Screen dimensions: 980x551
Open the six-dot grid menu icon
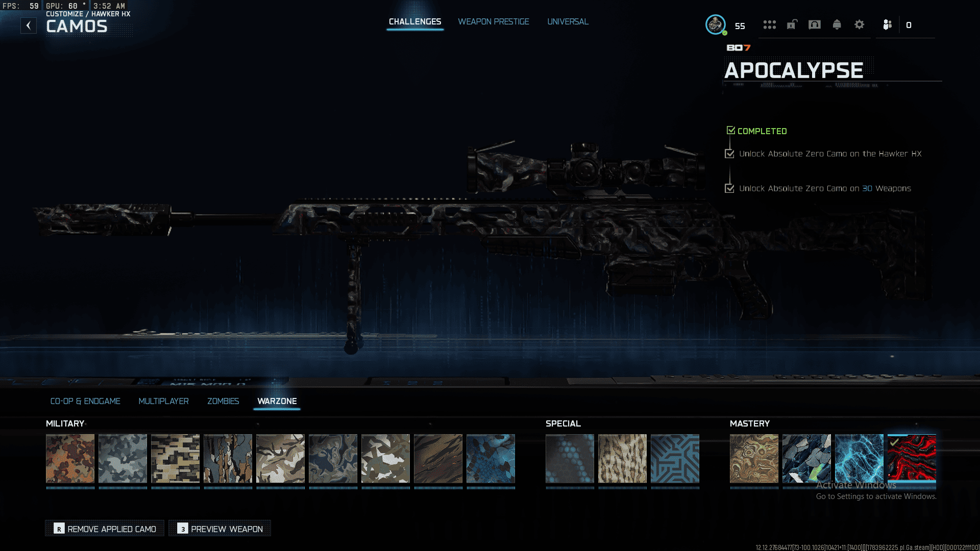click(x=769, y=24)
